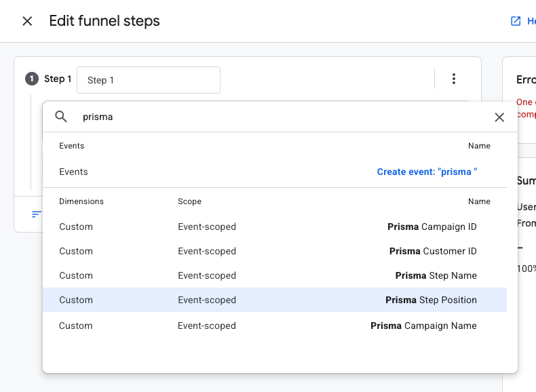
Task: Clear the prisma search text
Action: (x=499, y=117)
